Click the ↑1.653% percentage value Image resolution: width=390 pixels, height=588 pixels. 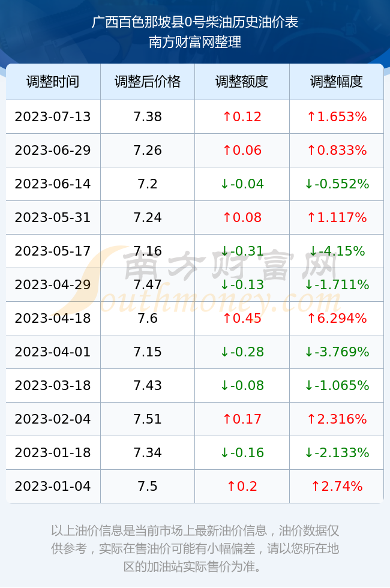coord(337,116)
